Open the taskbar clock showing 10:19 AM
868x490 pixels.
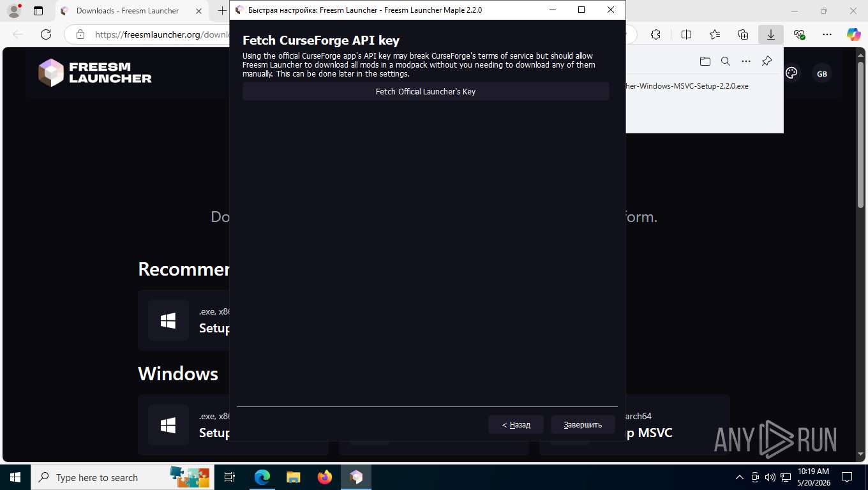pyautogui.click(x=813, y=477)
